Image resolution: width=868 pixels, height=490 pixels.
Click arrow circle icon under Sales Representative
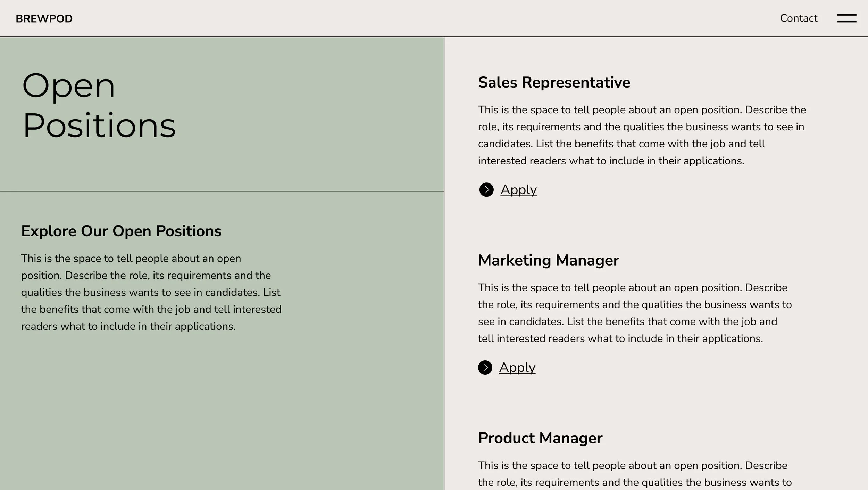[x=486, y=190]
